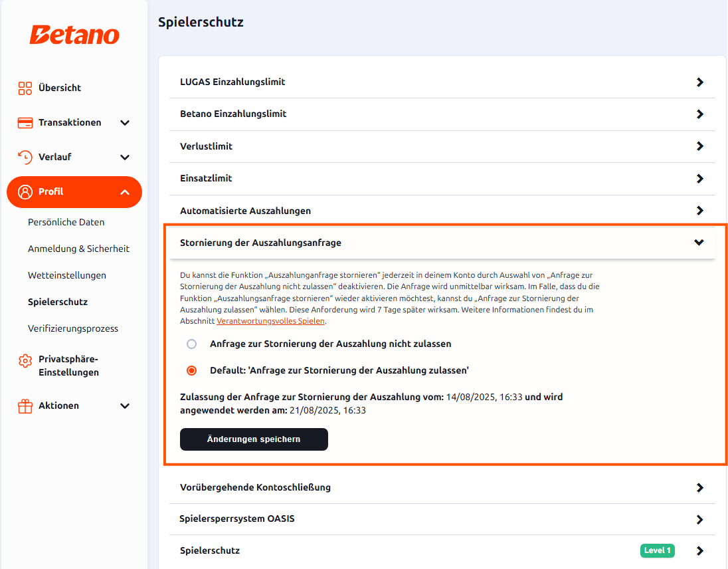Open the Verantwortungsvolles Spielen link
Screen dimensions: 728x569
tap(270, 321)
